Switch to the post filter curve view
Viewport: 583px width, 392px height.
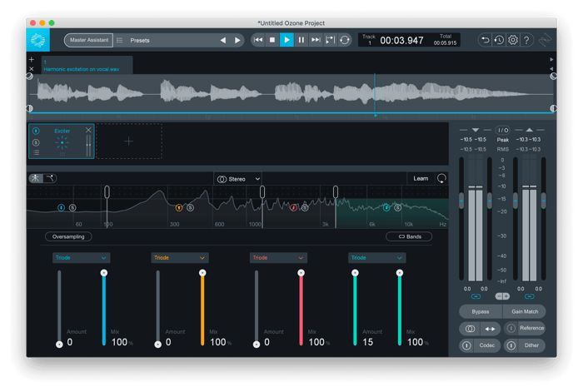(x=50, y=178)
